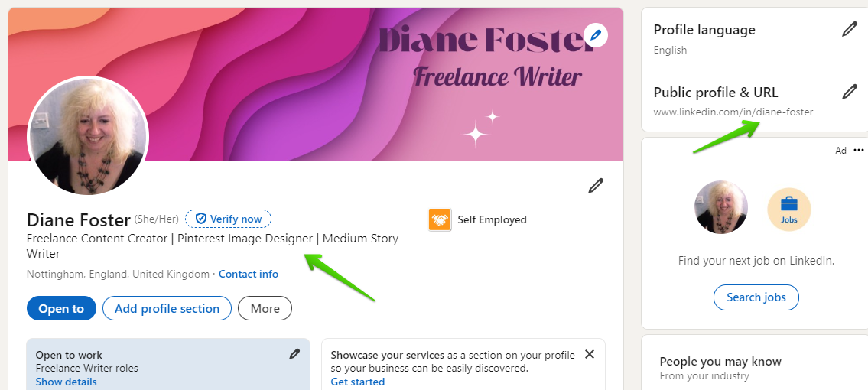Open the profile photo
The width and height of the screenshot is (868, 390).
[88, 136]
